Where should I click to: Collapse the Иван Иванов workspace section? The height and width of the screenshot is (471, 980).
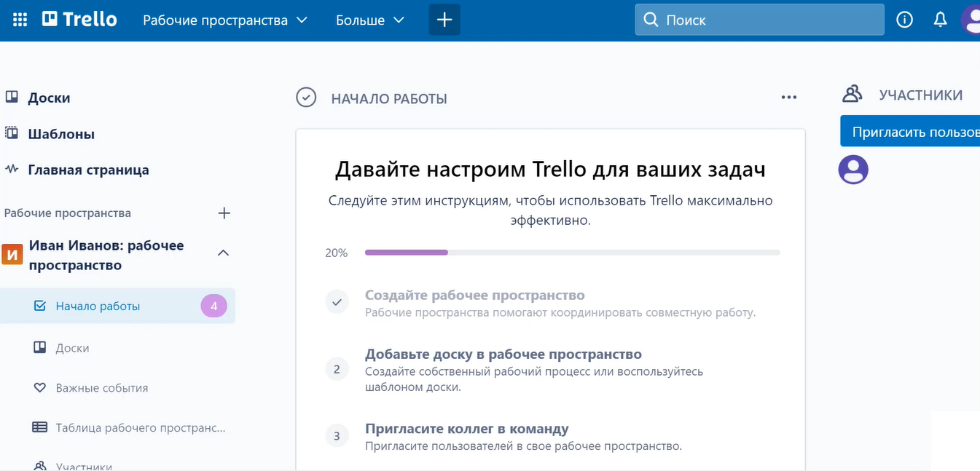pos(224,253)
